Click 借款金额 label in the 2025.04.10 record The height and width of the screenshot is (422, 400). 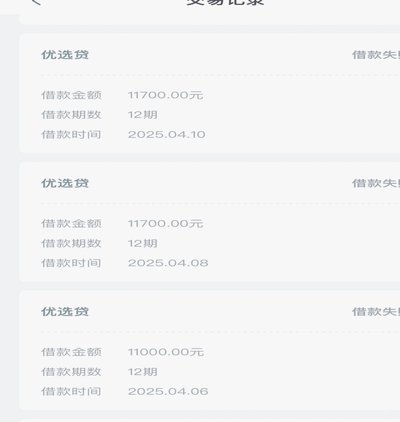pyautogui.click(x=71, y=95)
